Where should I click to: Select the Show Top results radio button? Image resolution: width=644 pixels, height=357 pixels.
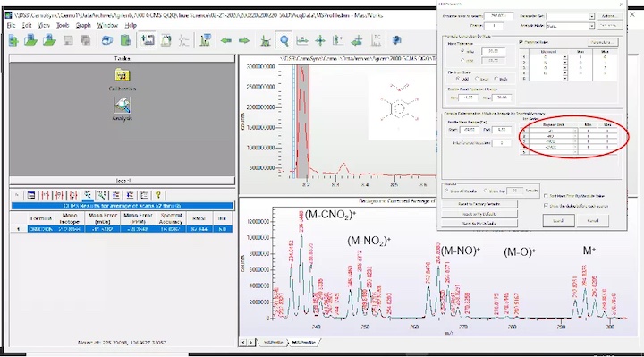[x=486, y=191]
